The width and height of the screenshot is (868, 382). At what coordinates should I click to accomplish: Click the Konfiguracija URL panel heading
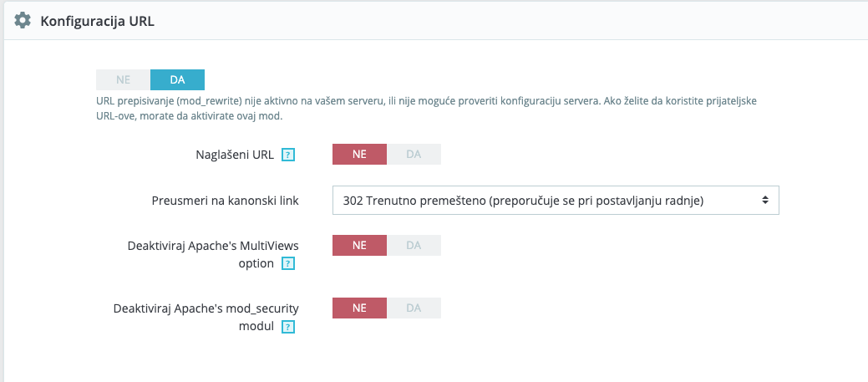[97, 21]
